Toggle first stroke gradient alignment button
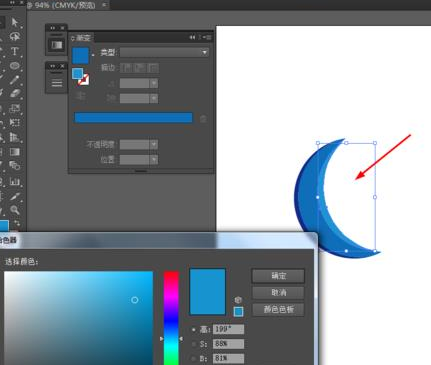 pyautogui.click(x=126, y=68)
